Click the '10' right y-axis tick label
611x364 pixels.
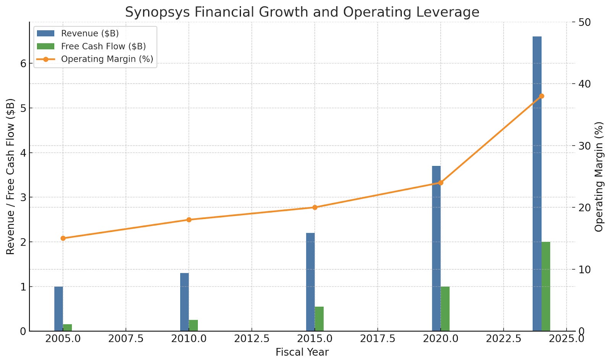pos(585,269)
